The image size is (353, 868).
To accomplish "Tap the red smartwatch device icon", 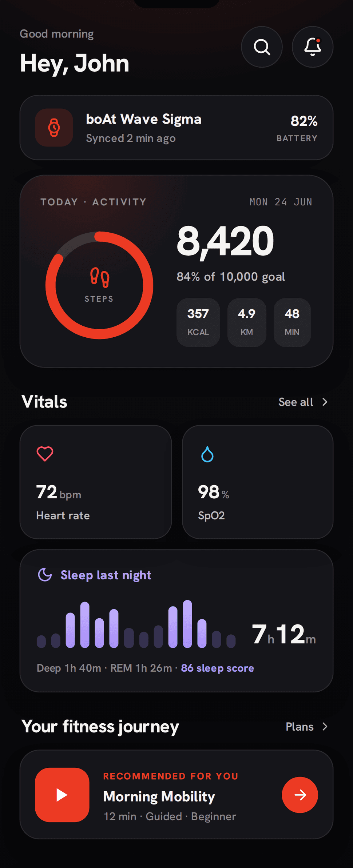I will 54,128.
